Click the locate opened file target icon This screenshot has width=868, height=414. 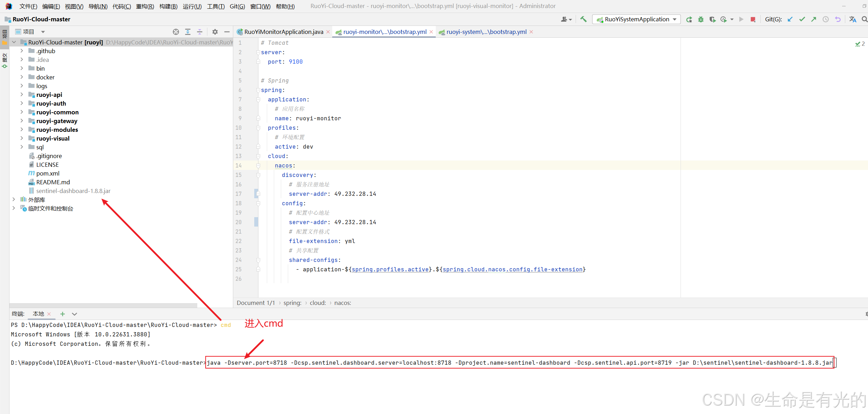176,32
